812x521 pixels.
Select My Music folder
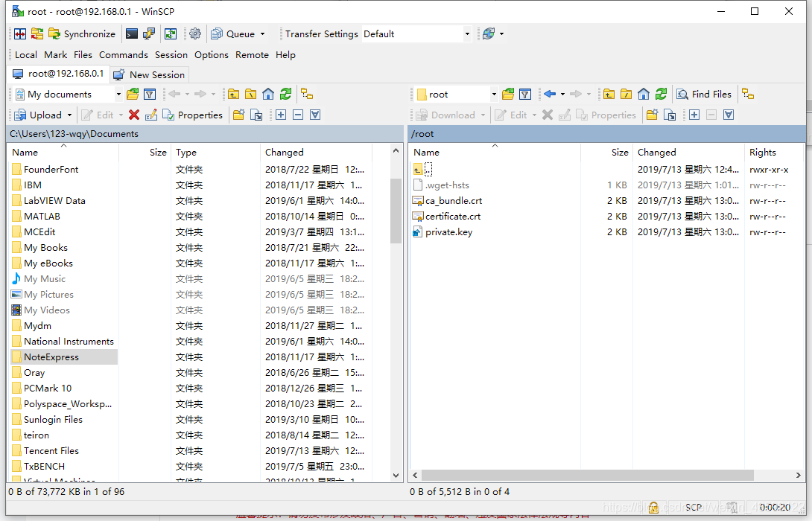pyautogui.click(x=45, y=279)
